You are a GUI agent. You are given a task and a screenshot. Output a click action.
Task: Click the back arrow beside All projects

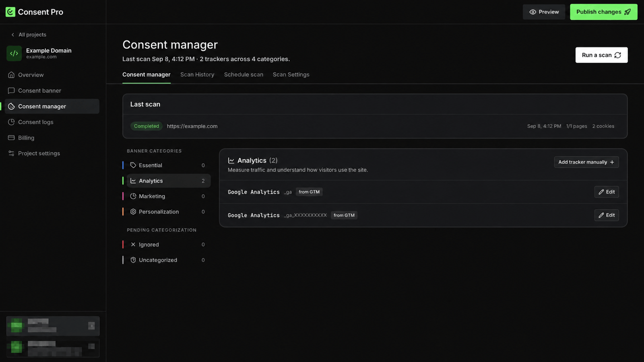point(13,35)
